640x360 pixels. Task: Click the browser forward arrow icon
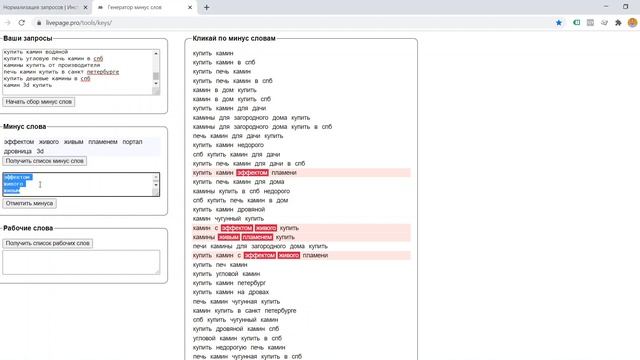coord(8,23)
